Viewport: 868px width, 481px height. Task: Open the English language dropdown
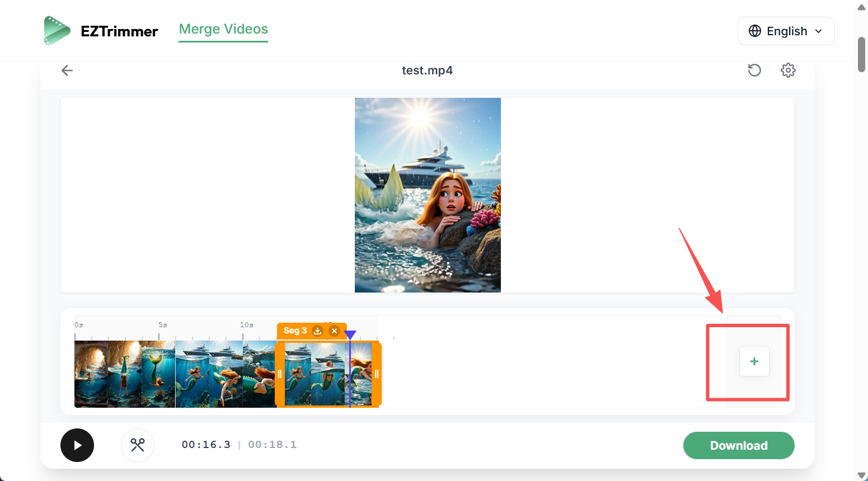pyautogui.click(x=786, y=31)
